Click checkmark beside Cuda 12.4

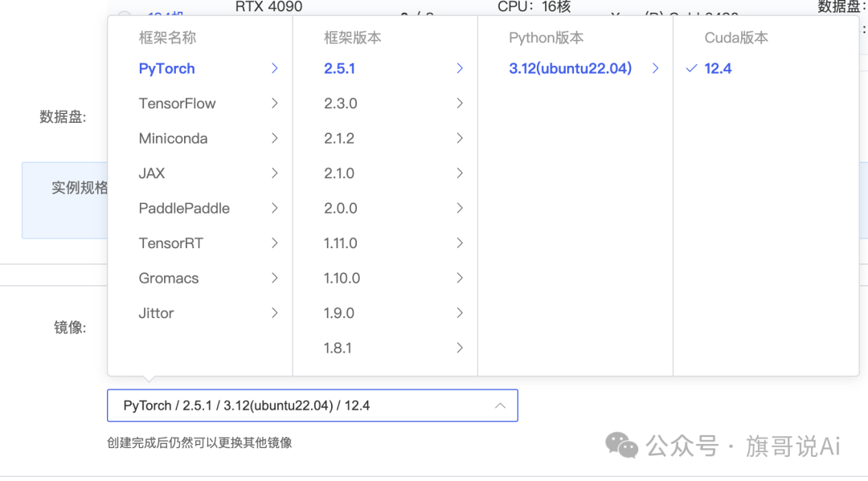[x=691, y=68]
